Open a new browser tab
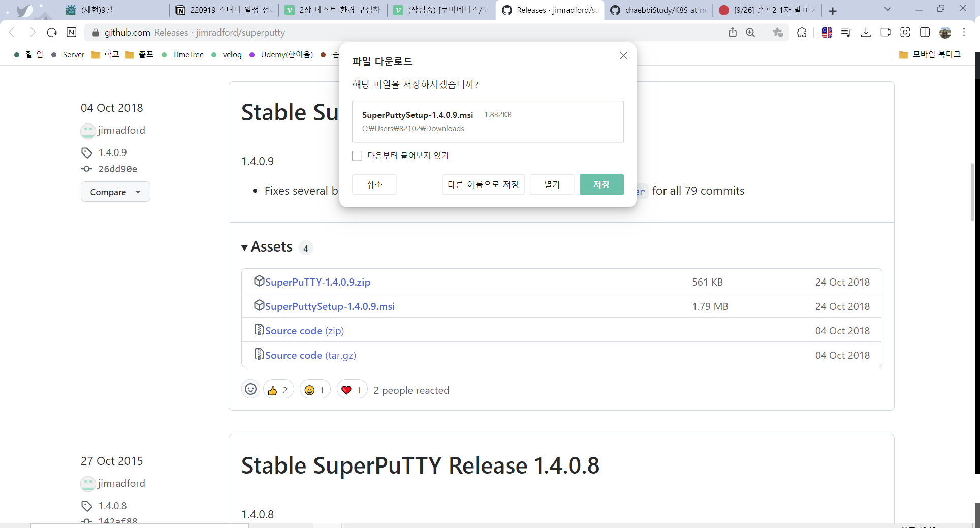 833,11
